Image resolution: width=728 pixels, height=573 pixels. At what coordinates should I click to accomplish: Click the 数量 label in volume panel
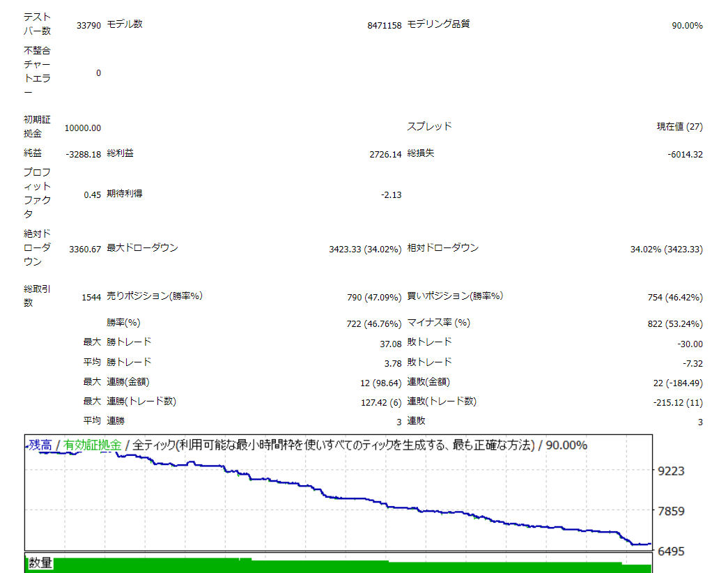[x=40, y=563]
